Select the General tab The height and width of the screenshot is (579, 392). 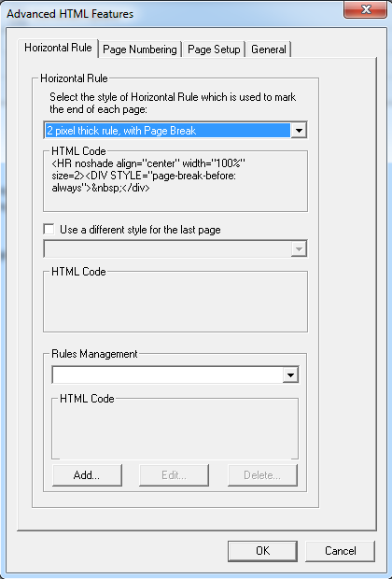point(269,49)
